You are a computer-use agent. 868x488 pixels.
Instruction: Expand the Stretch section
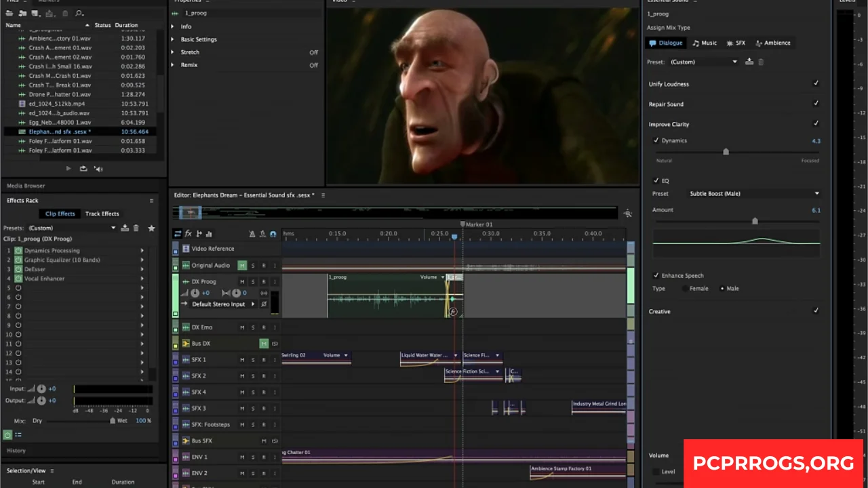pyautogui.click(x=173, y=52)
